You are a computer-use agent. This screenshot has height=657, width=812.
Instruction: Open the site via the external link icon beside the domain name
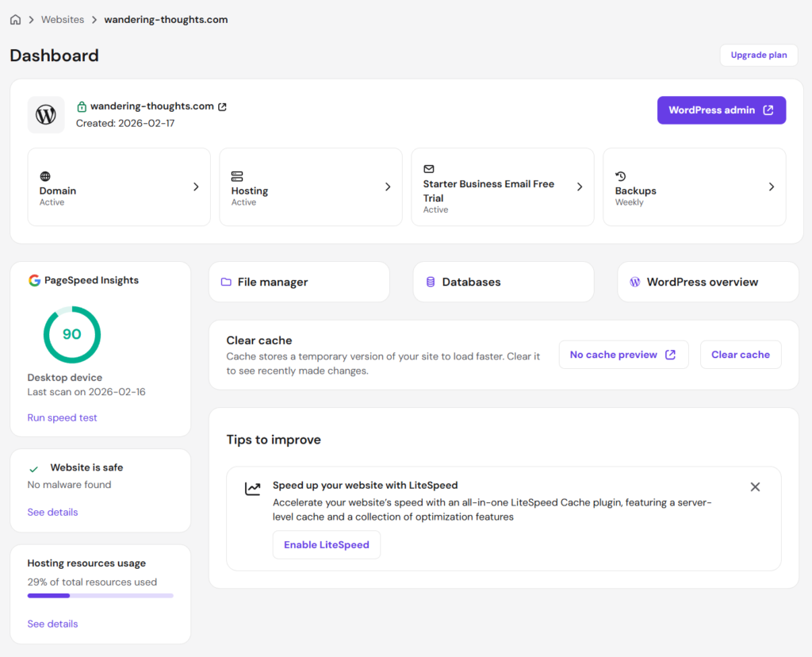tap(222, 107)
